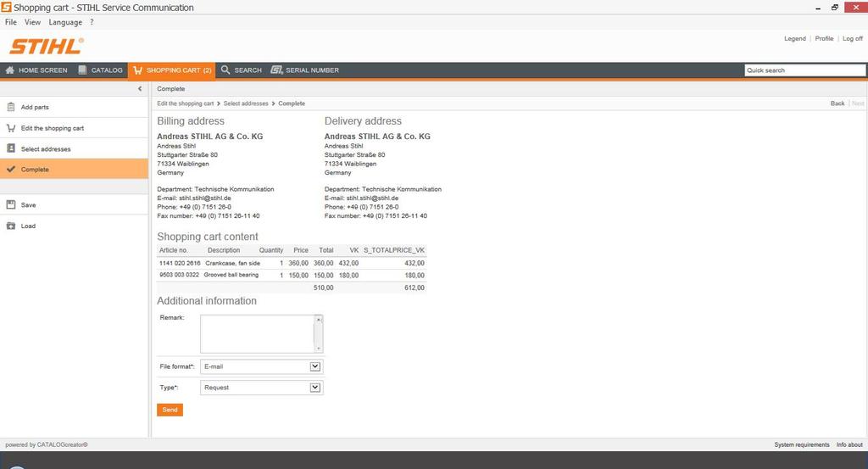Go Back to previous step

click(837, 103)
